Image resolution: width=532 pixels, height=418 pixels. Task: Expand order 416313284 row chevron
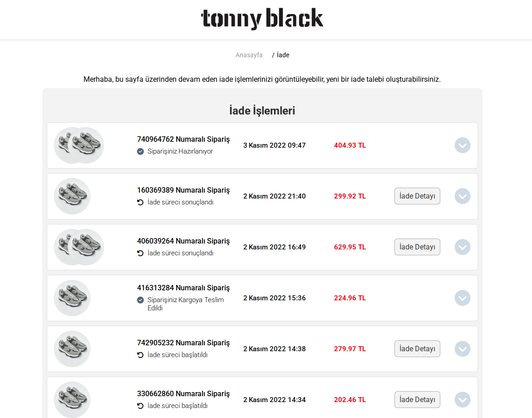[x=462, y=298]
